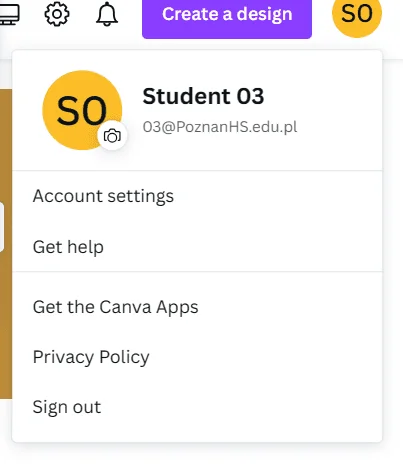Click the 03@PoznanHS.edu.pl email address
Screen dimensions: 403x475
[x=220, y=127]
